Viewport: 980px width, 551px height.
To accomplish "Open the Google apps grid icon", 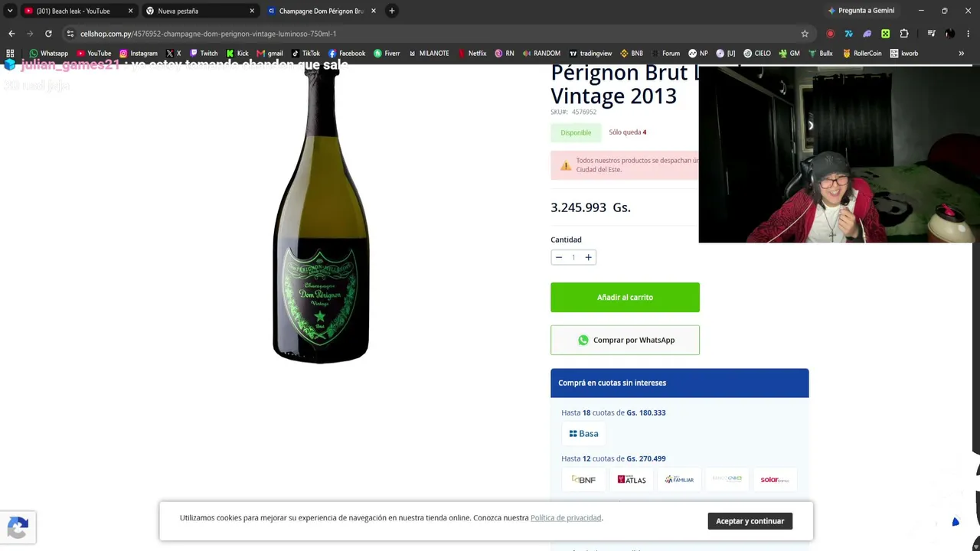I will (10, 54).
